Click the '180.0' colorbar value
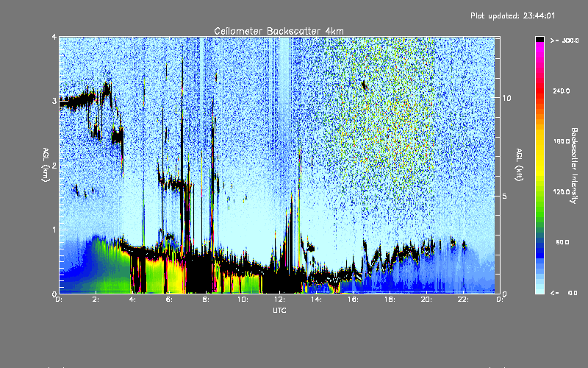 click(562, 141)
